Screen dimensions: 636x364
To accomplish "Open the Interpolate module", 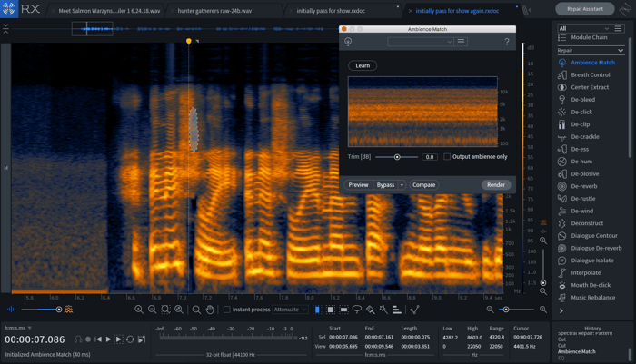I will [x=586, y=273].
